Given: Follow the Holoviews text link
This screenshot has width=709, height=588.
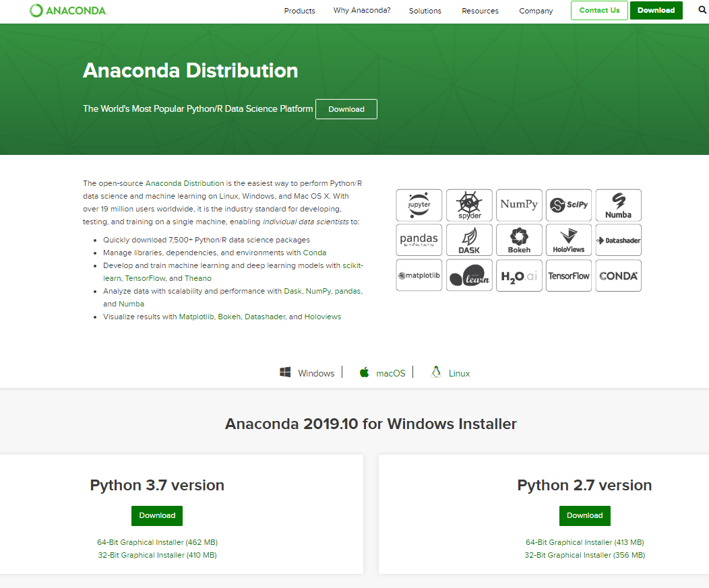Looking at the screenshot, I should click(x=323, y=317).
